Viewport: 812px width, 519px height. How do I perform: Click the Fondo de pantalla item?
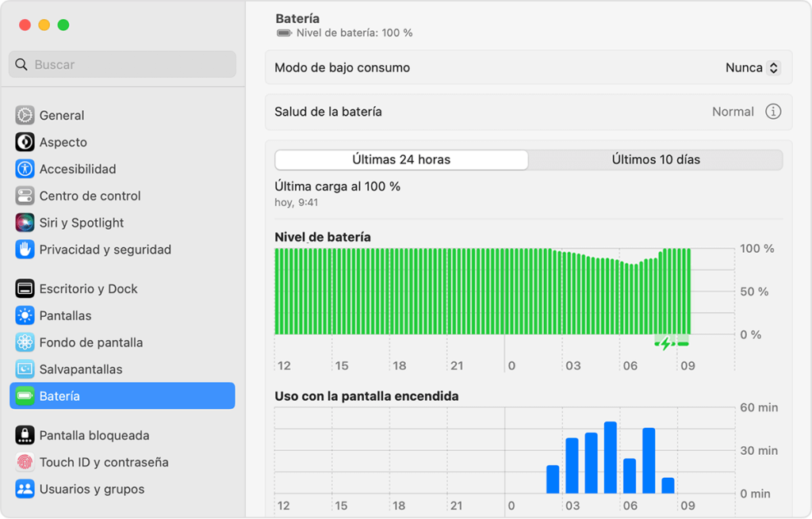coord(90,343)
